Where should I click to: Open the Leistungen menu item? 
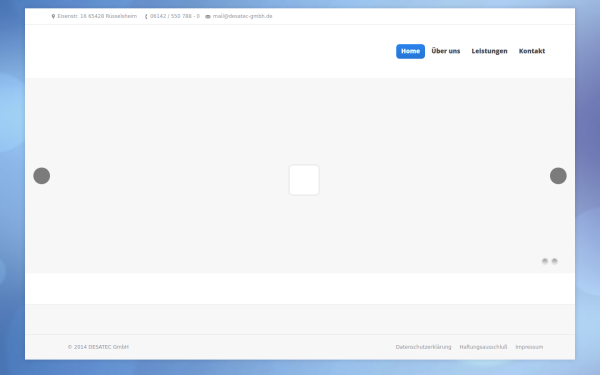coord(489,51)
